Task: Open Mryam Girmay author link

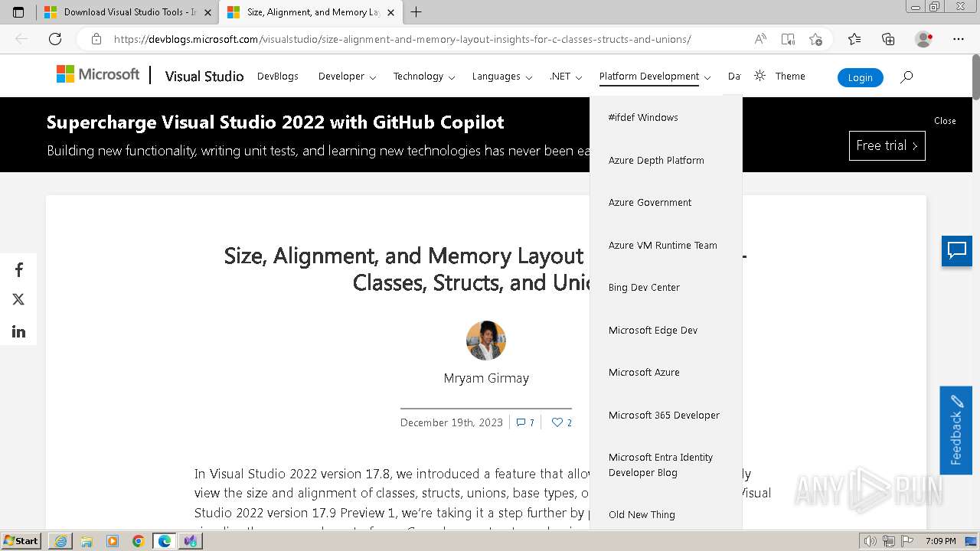Action: click(x=486, y=378)
